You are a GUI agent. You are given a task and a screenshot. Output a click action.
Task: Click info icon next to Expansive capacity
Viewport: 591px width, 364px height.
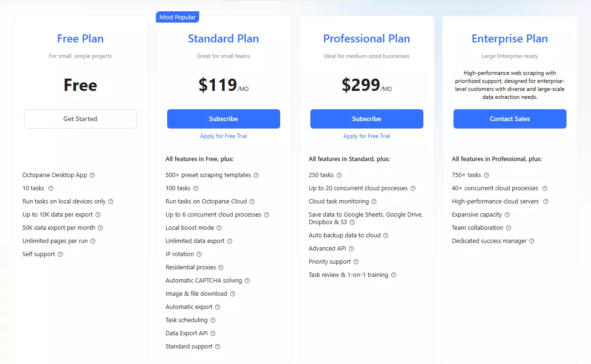(x=507, y=215)
